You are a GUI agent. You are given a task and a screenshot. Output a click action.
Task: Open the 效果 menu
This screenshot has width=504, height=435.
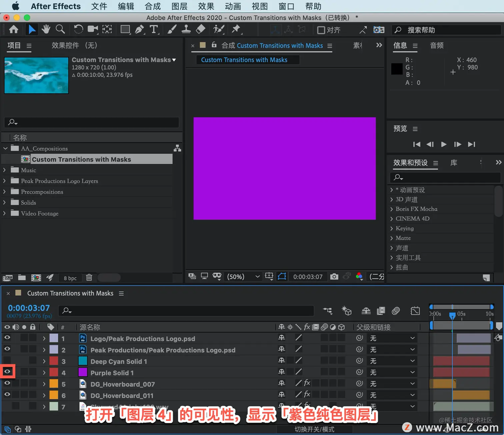206,6
